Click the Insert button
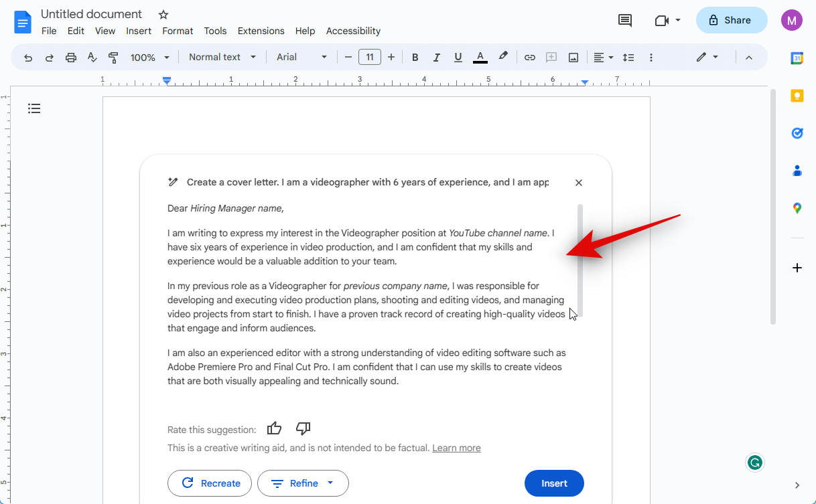This screenshot has width=816, height=504. click(x=554, y=483)
